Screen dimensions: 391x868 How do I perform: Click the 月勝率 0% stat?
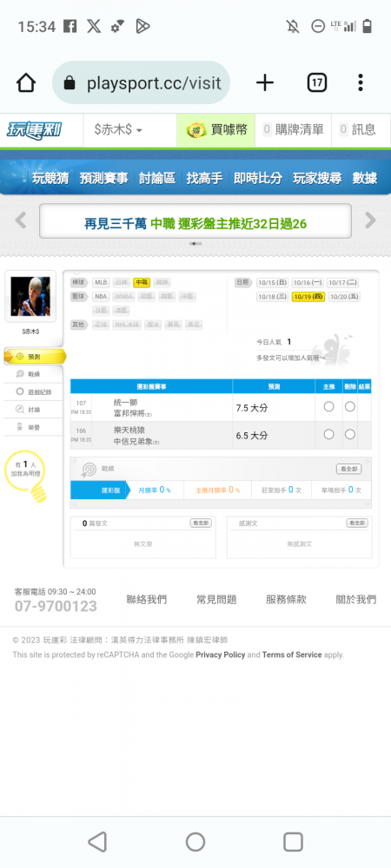click(155, 490)
